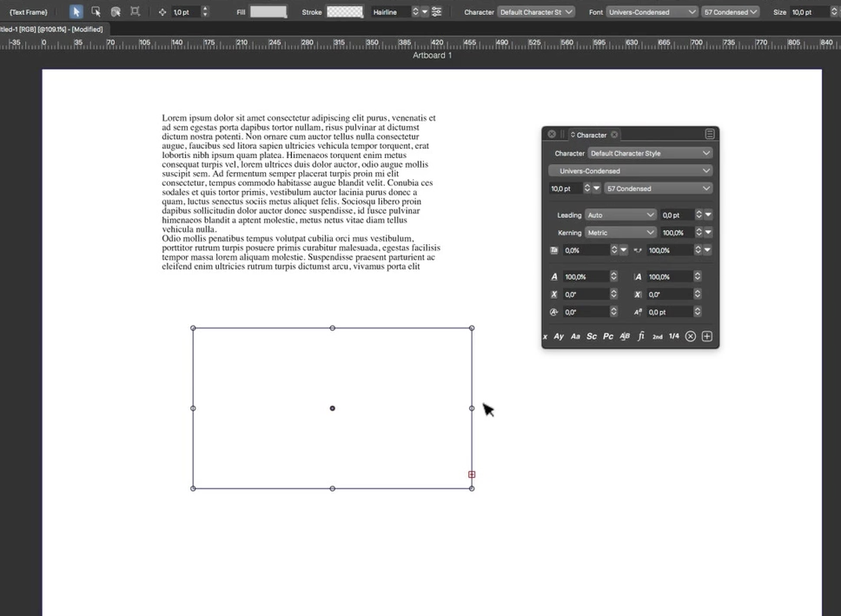
Task: Toggle ordinals '2nd' option
Action: click(x=658, y=336)
